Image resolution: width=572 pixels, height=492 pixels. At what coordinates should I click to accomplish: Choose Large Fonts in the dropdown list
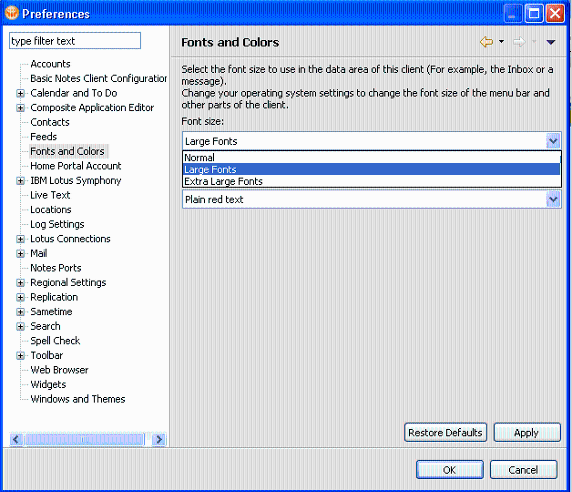point(371,170)
